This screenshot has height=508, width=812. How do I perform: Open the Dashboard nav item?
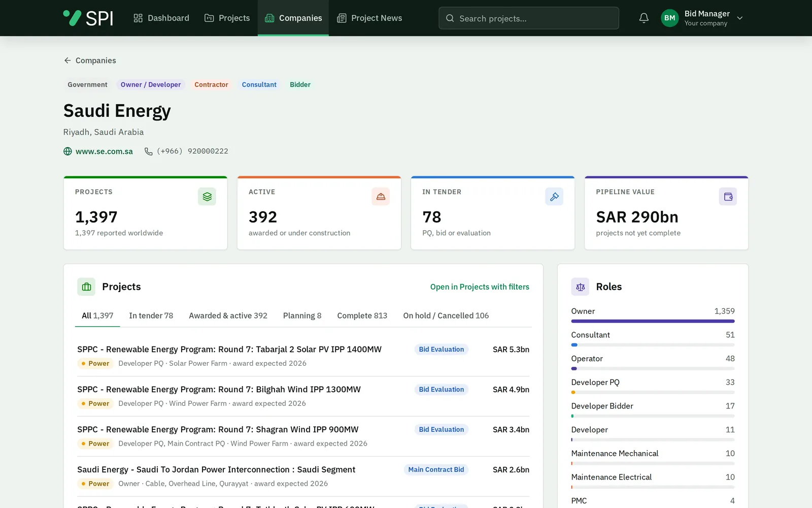(x=161, y=18)
